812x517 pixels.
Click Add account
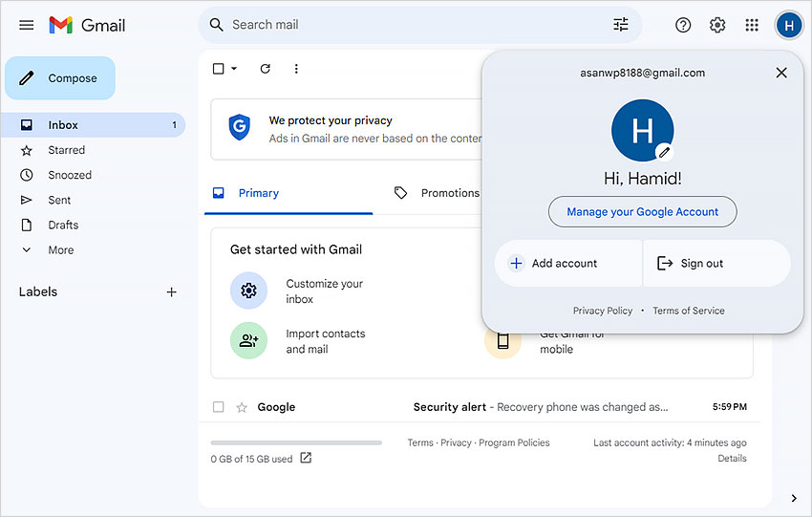pyautogui.click(x=568, y=263)
